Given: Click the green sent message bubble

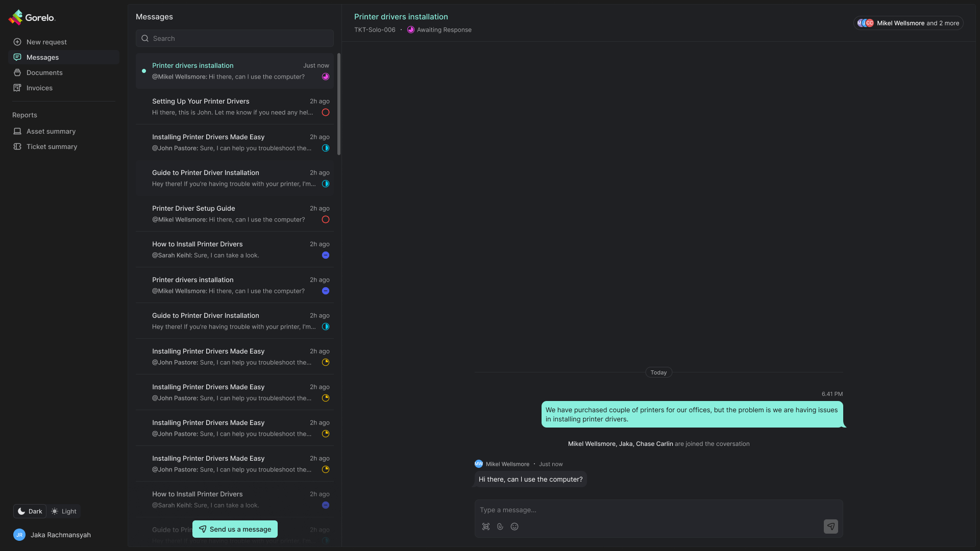Looking at the screenshot, I should 692,414.
